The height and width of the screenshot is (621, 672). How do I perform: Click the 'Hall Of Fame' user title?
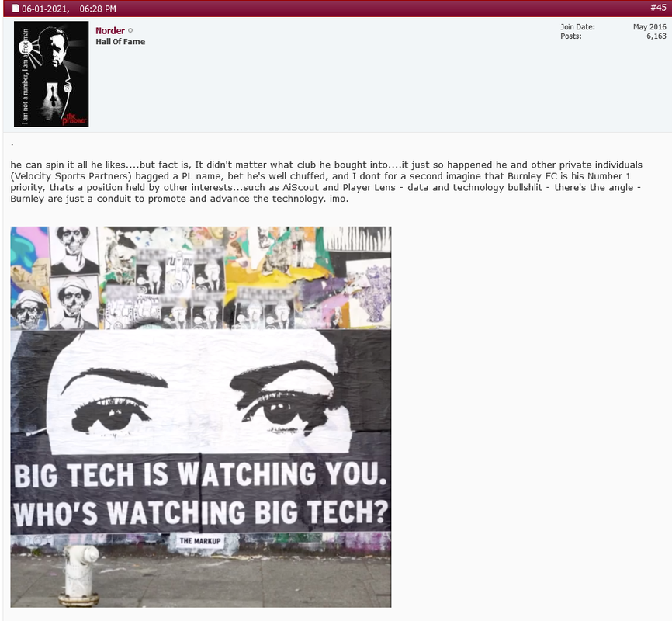(x=120, y=42)
